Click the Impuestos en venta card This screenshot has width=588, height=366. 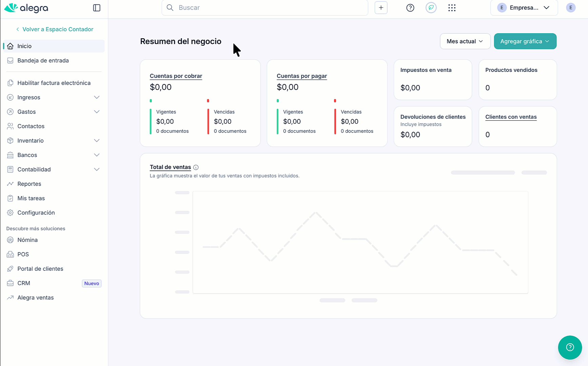[x=433, y=80]
